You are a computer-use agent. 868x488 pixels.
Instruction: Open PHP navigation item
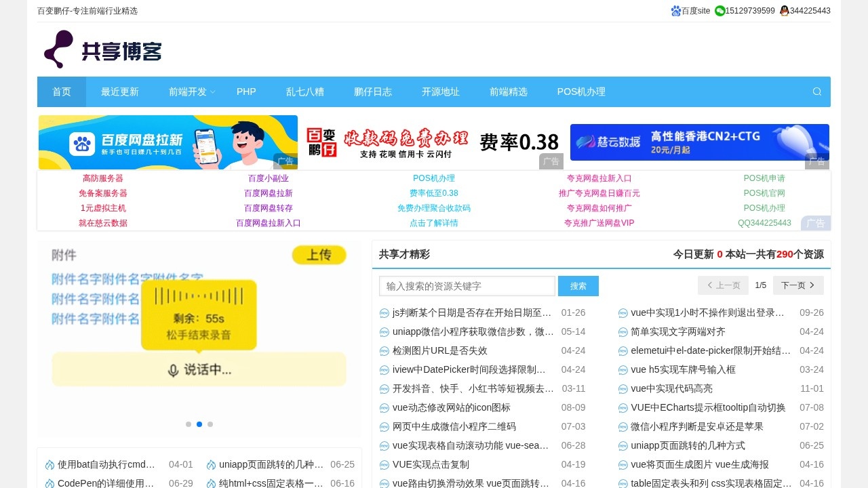tap(246, 91)
